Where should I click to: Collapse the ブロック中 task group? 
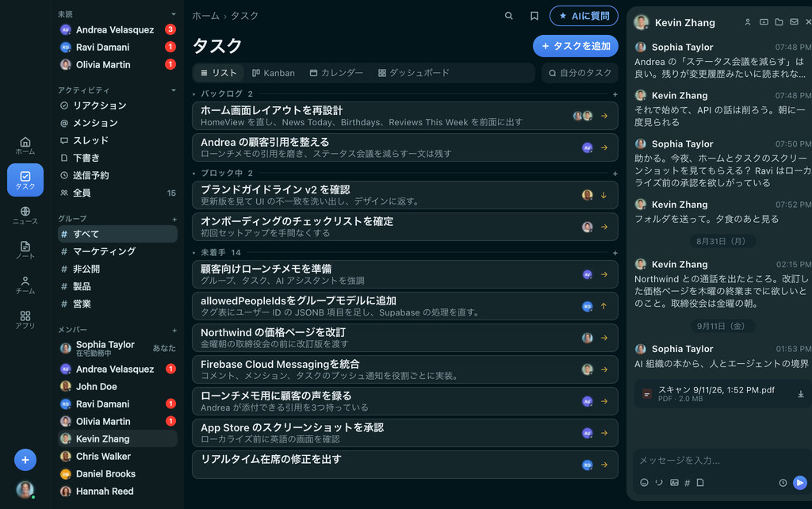pyautogui.click(x=194, y=174)
